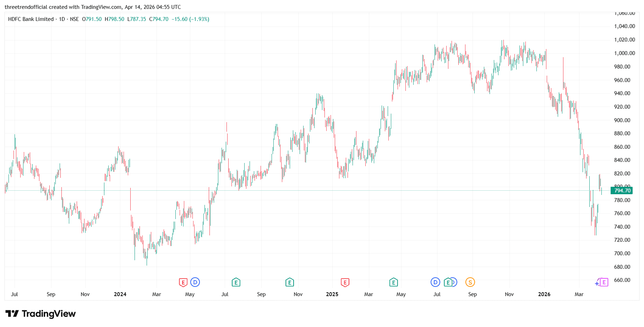Click the orange S split marker
Image resolution: width=644 pixels, height=327 pixels.
(470, 282)
